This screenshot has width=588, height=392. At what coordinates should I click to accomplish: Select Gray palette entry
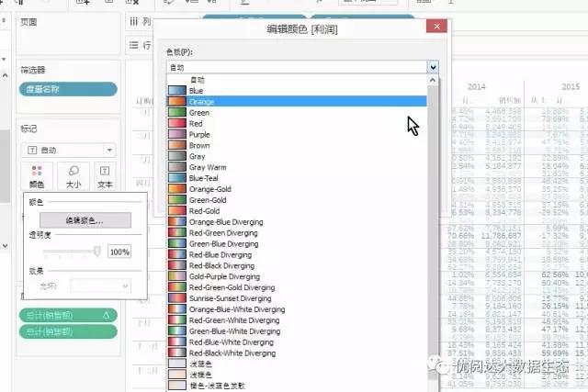click(297, 156)
